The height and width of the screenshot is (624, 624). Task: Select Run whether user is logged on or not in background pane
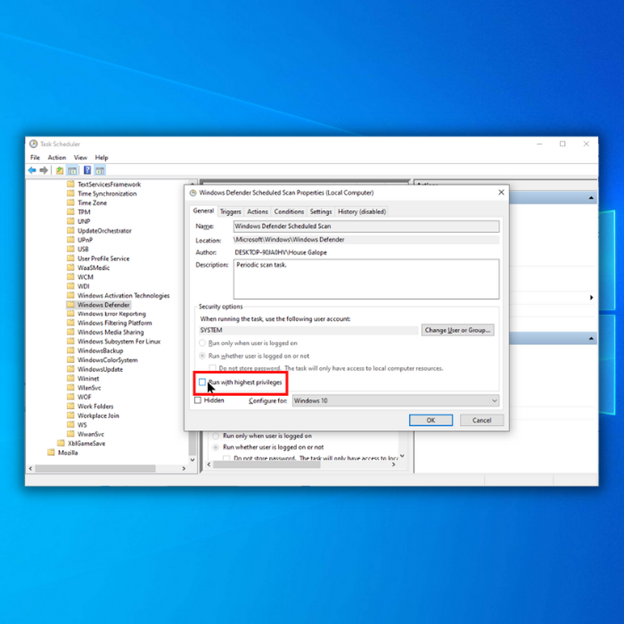216,447
